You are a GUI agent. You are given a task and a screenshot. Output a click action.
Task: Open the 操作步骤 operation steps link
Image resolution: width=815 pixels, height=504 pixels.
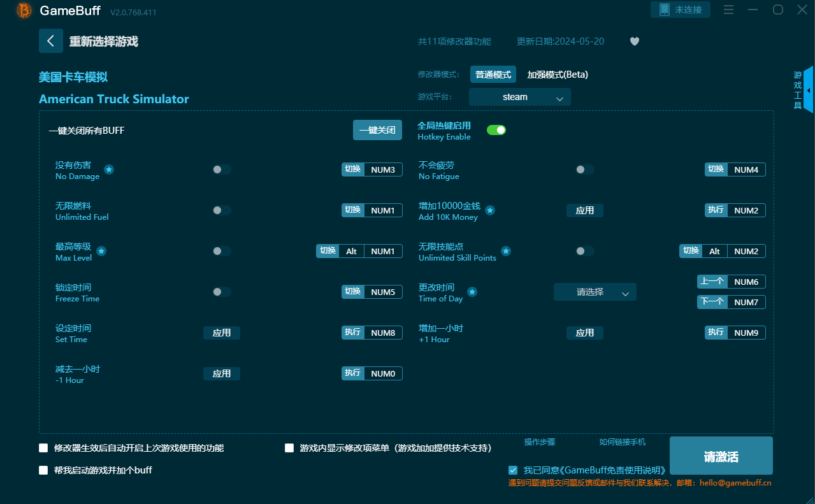click(540, 442)
